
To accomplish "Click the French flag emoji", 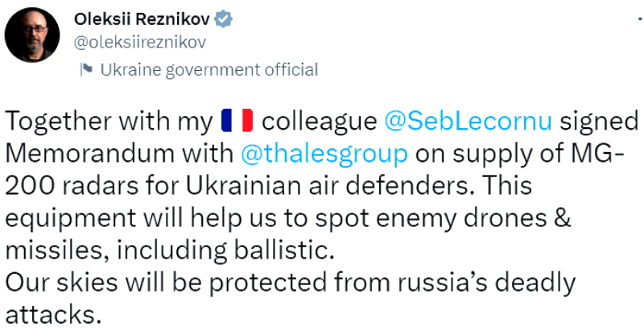I will (x=237, y=121).
